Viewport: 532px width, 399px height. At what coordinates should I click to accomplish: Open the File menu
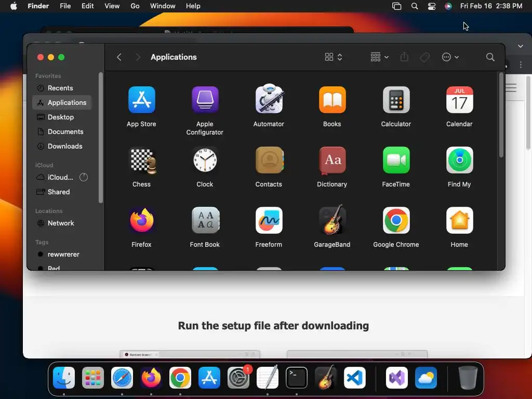tap(65, 6)
